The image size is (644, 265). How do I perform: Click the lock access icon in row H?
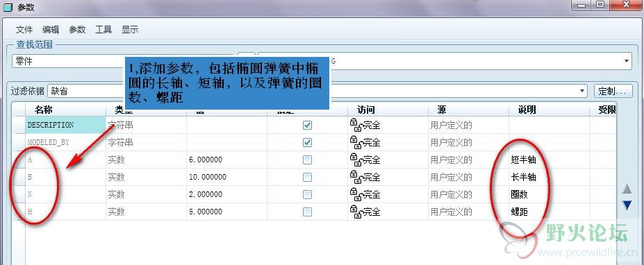pyautogui.click(x=356, y=212)
